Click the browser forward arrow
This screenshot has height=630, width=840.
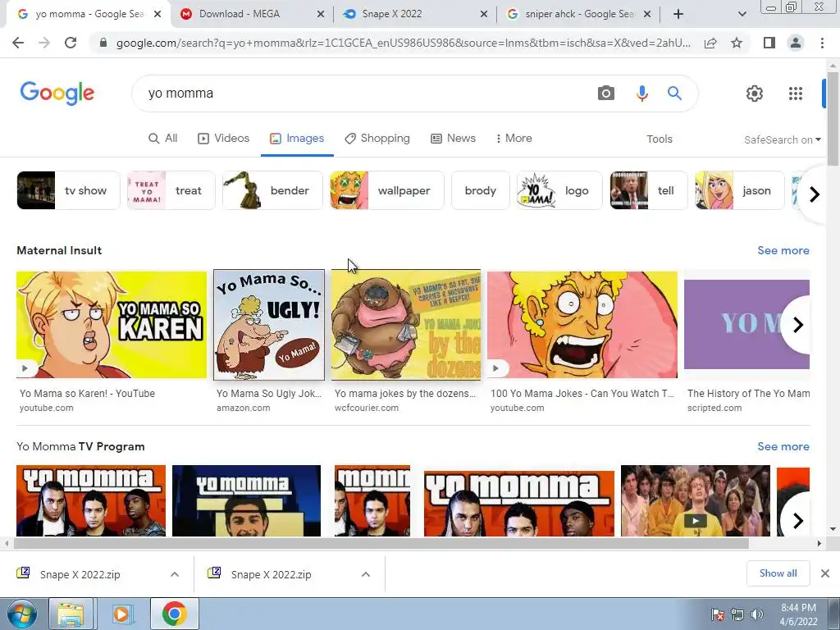pos(44,43)
